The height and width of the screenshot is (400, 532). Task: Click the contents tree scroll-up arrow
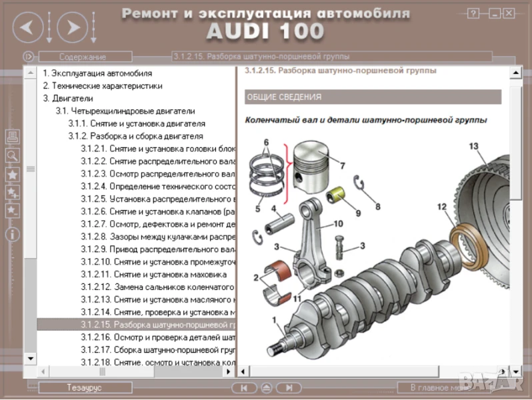tap(31, 72)
